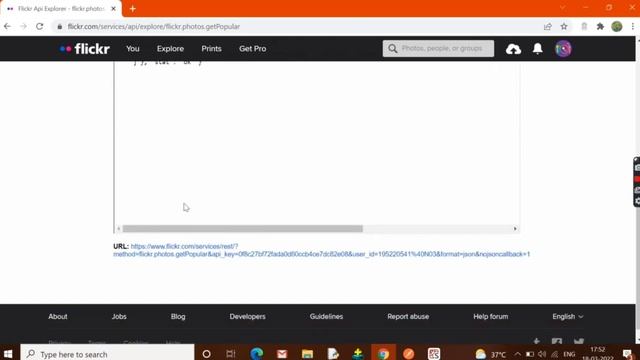640x360 pixels.
Task: Open the Help forum footer link
Action: click(491, 316)
